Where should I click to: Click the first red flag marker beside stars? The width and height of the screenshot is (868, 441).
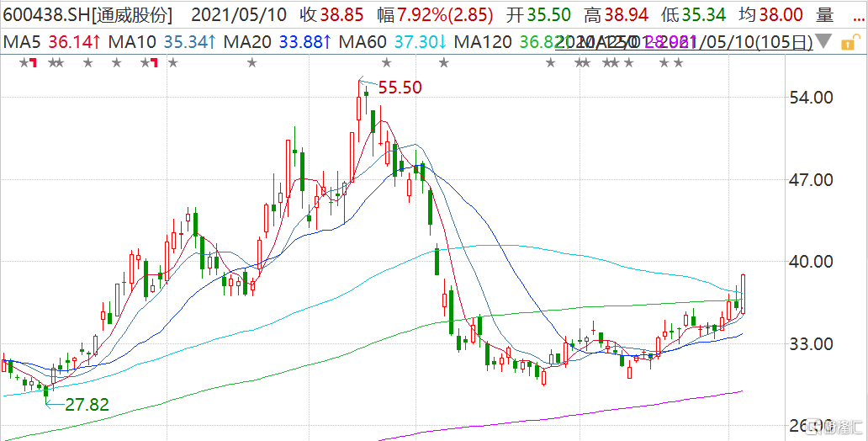click(33, 63)
